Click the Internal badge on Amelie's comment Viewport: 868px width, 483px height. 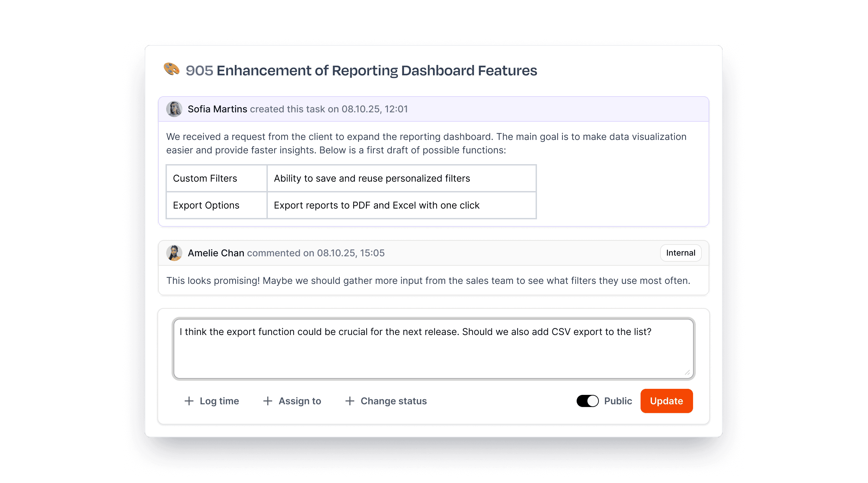pyautogui.click(x=680, y=253)
